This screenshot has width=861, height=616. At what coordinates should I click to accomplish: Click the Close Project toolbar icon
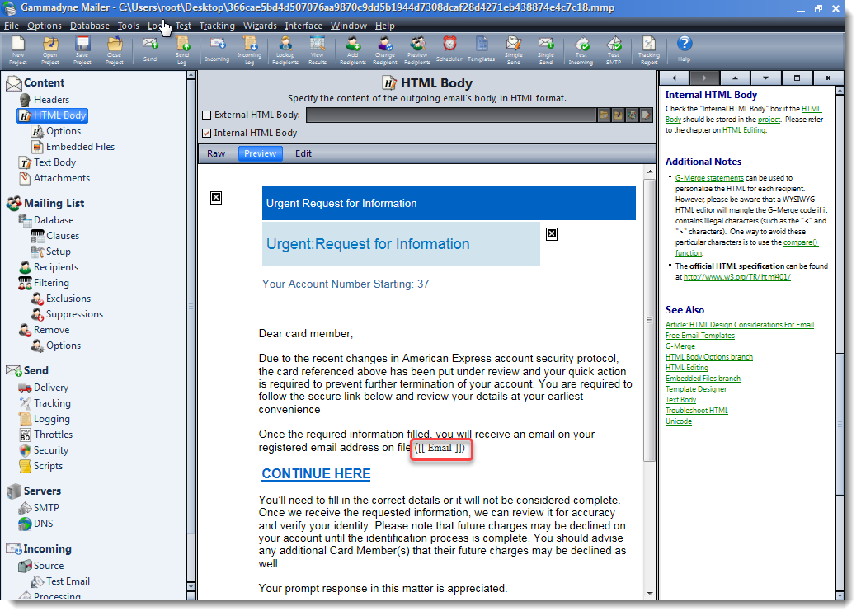[115, 50]
